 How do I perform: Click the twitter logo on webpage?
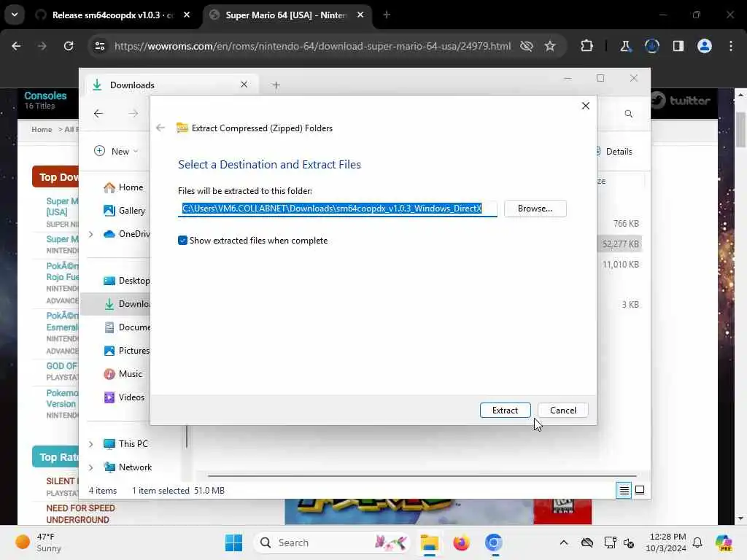click(x=681, y=101)
